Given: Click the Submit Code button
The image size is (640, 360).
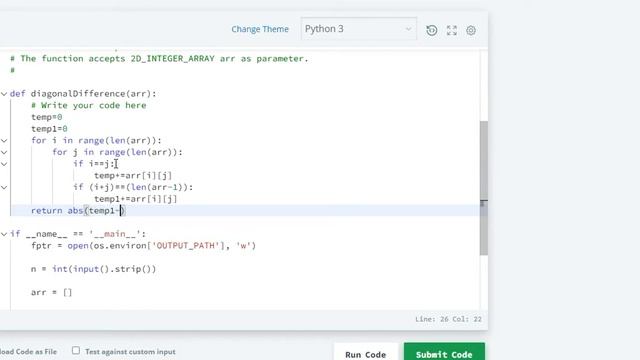Looking at the screenshot, I should coord(444,354).
